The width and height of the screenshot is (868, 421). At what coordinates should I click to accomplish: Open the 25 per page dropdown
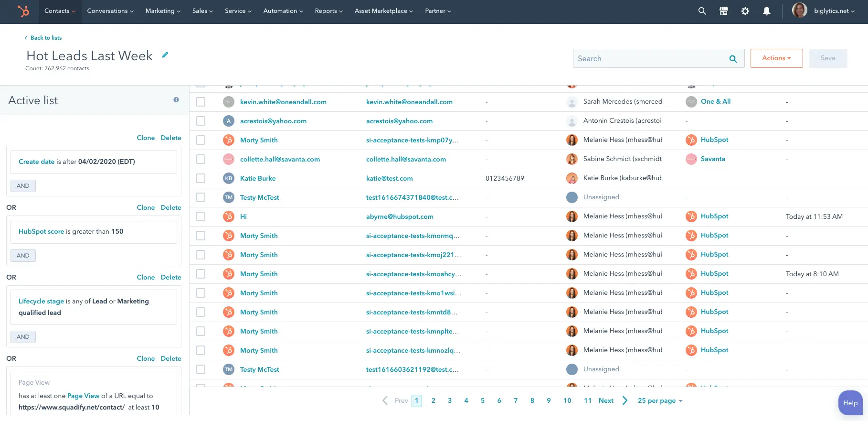coord(660,400)
